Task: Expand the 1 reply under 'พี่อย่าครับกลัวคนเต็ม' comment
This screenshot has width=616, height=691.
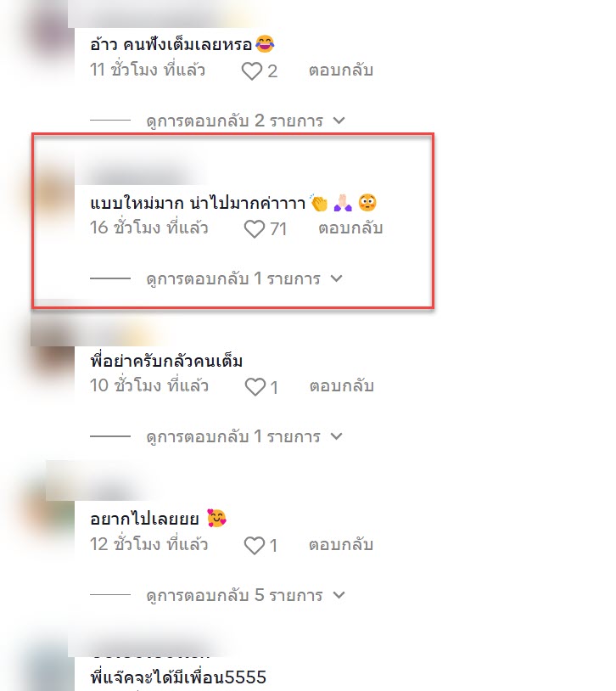Action: tap(233, 436)
